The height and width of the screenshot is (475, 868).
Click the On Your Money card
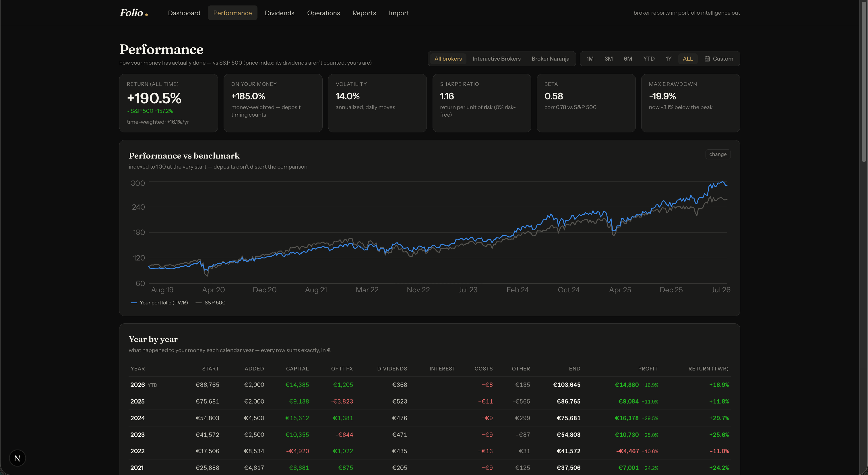[x=273, y=103]
